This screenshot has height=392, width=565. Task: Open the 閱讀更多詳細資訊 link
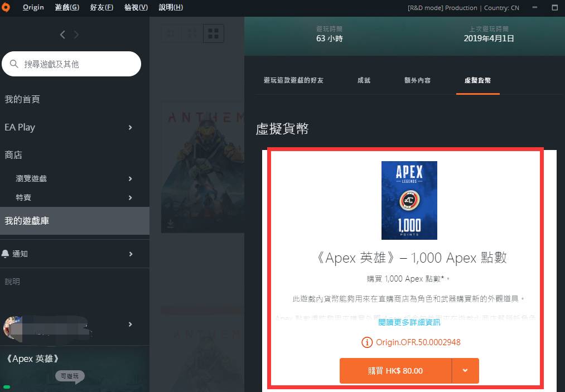409,321
